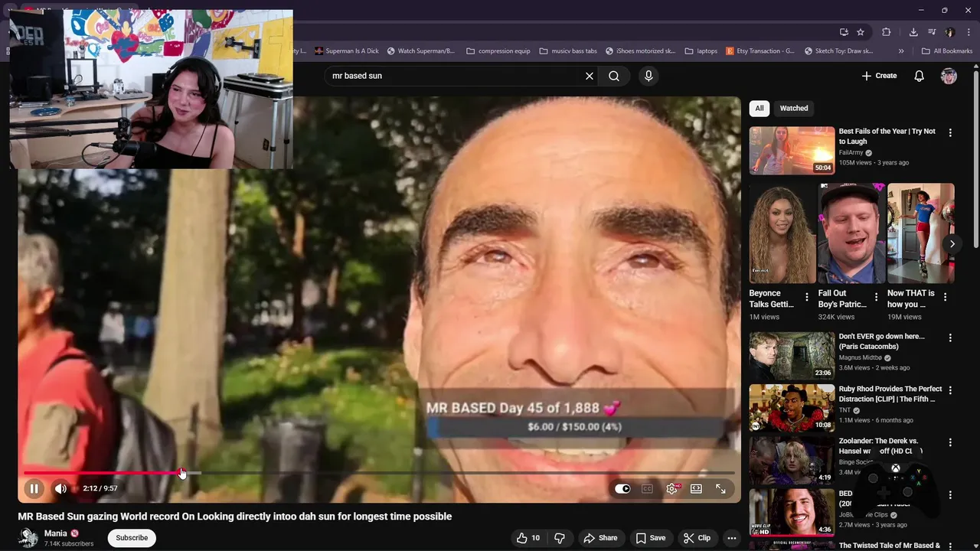Open options for Paris Catacombs video
Screen dimensions: 980x551
pos(950,337)
